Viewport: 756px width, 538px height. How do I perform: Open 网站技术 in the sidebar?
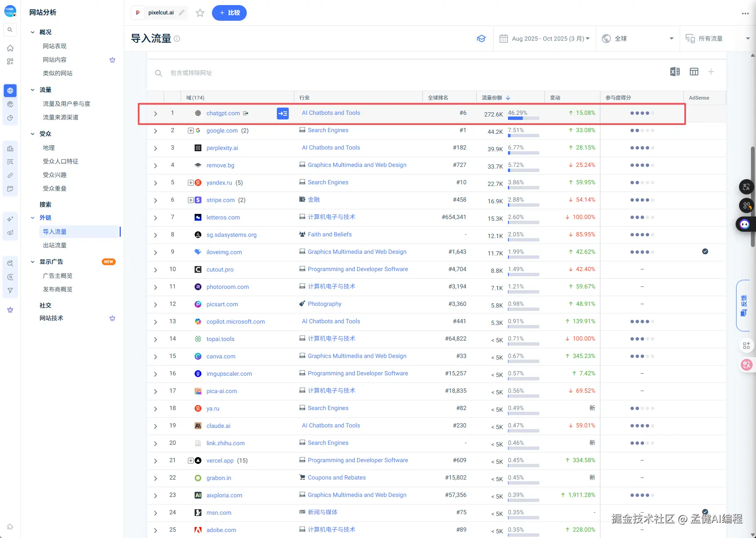[x=51, y=318]
